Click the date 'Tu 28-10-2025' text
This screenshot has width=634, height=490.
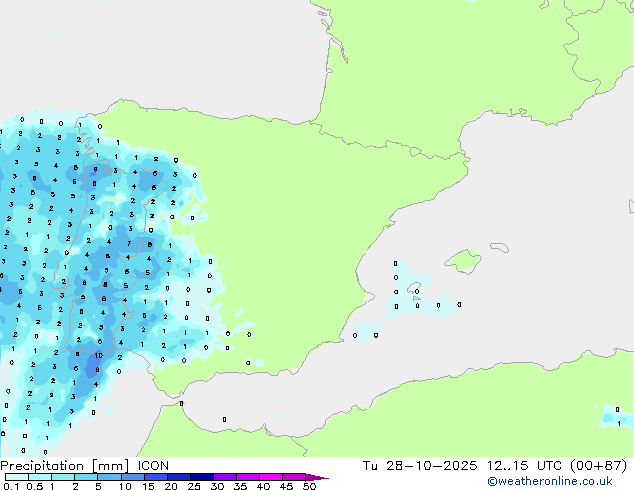point(420,466)
